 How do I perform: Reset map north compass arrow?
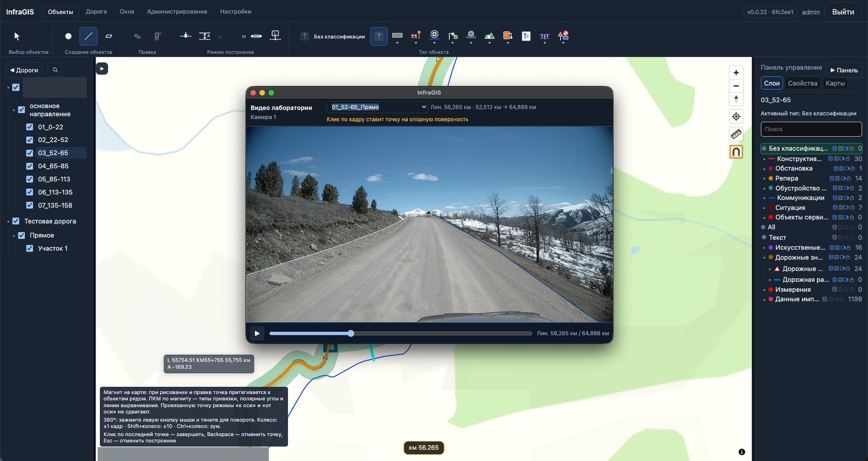click(x=736, y=99)
